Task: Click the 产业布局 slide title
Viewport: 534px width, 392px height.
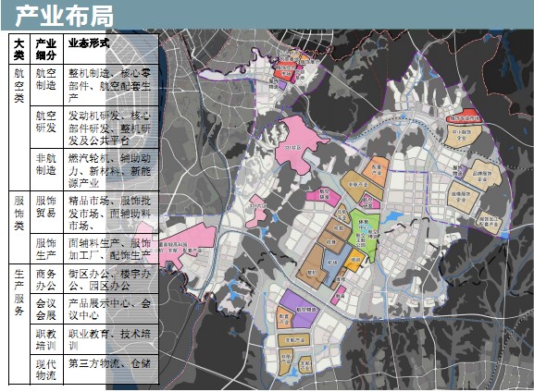Action: click(x=65, y=16)
